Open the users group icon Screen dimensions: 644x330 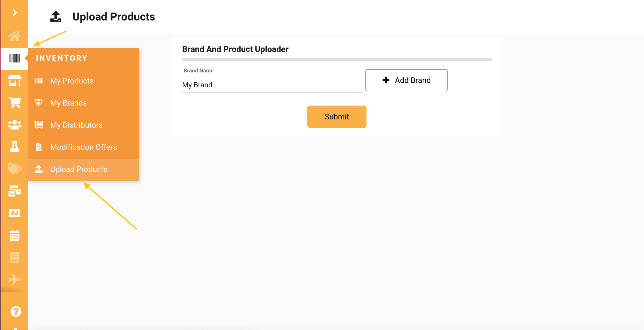(15, 125)
